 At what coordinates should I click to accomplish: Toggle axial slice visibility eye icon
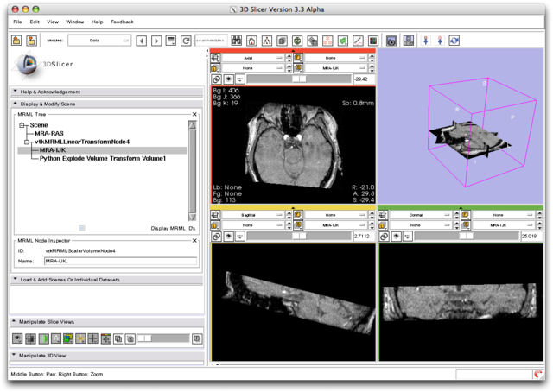(229, 79)
